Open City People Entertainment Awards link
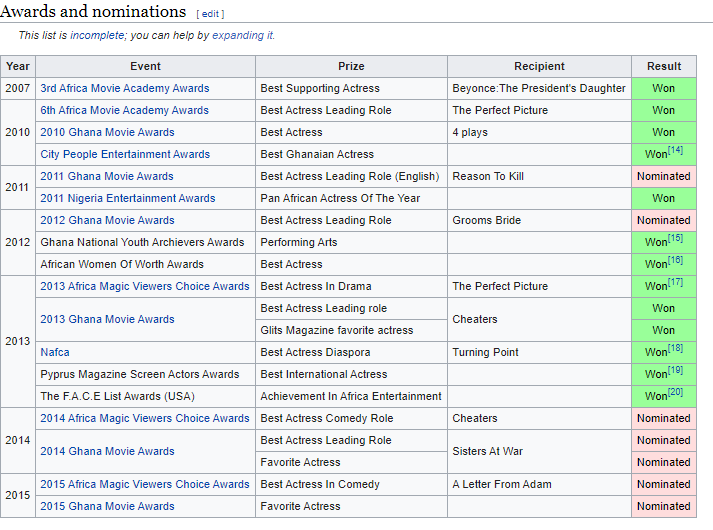Screen dimensions: 713x530 tap(125, 154)
